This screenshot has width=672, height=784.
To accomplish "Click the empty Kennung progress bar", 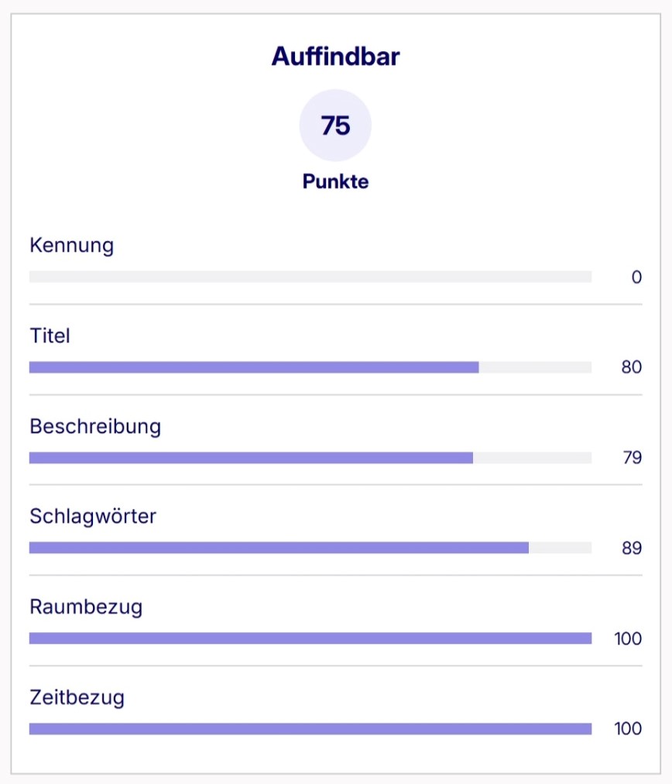I will click(310, 277).
